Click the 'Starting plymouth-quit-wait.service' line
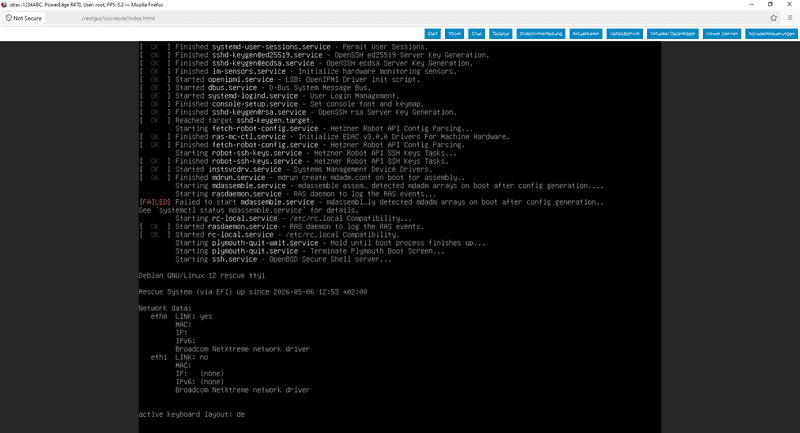The height and width of the screenshot is (433, 800). pos(330,243)
